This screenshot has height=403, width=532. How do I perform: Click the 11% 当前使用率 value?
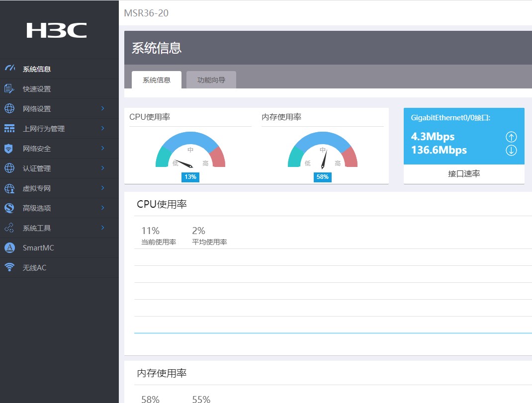pyautogui.click(x=150, y=231)
